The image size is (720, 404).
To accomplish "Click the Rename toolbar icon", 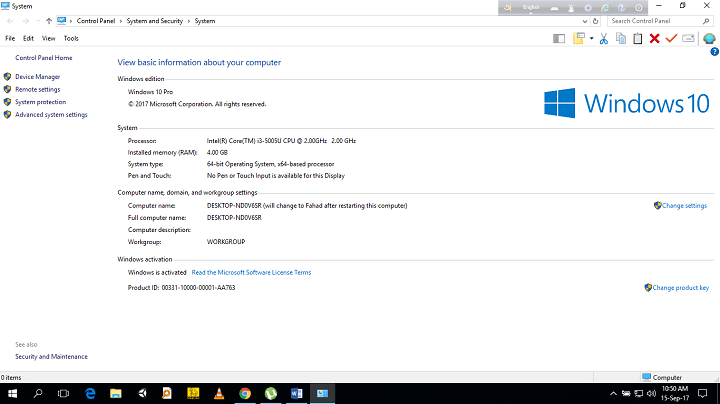I will click(x=688, y=39).
